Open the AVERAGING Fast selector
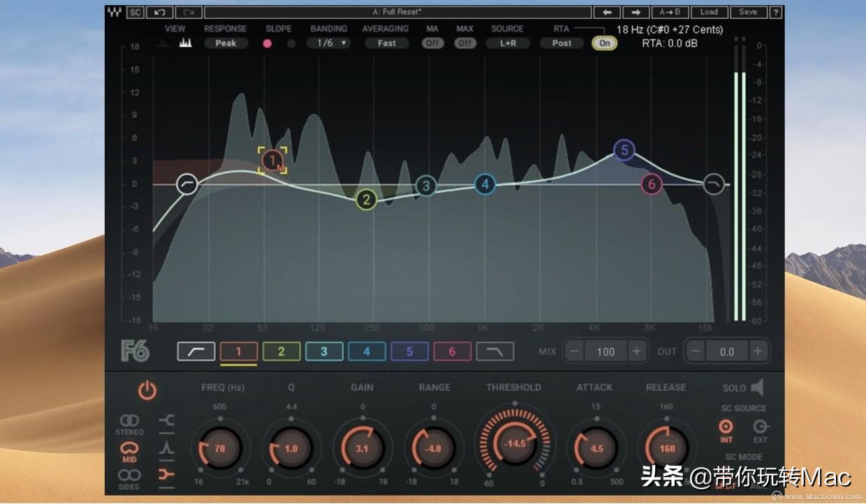The image size is (866, 504). [x=386, y=43]
